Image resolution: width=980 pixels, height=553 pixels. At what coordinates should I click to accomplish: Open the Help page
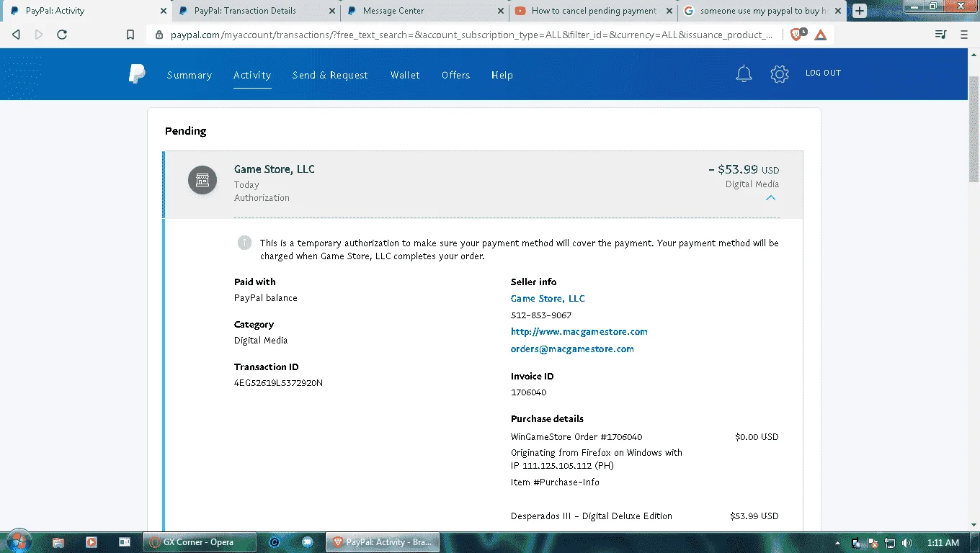pos(502,75)
